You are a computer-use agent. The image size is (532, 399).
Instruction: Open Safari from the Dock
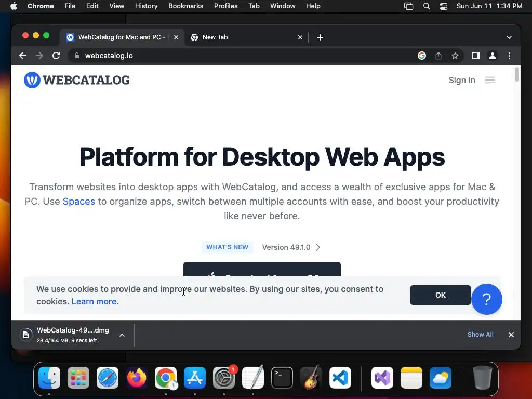[x=108, y=378]
